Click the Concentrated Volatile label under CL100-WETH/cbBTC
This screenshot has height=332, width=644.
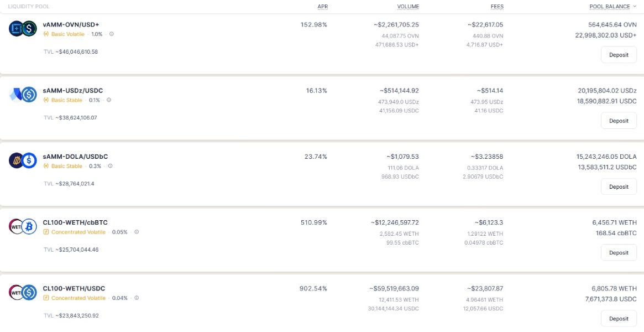[x=78, y=232]
